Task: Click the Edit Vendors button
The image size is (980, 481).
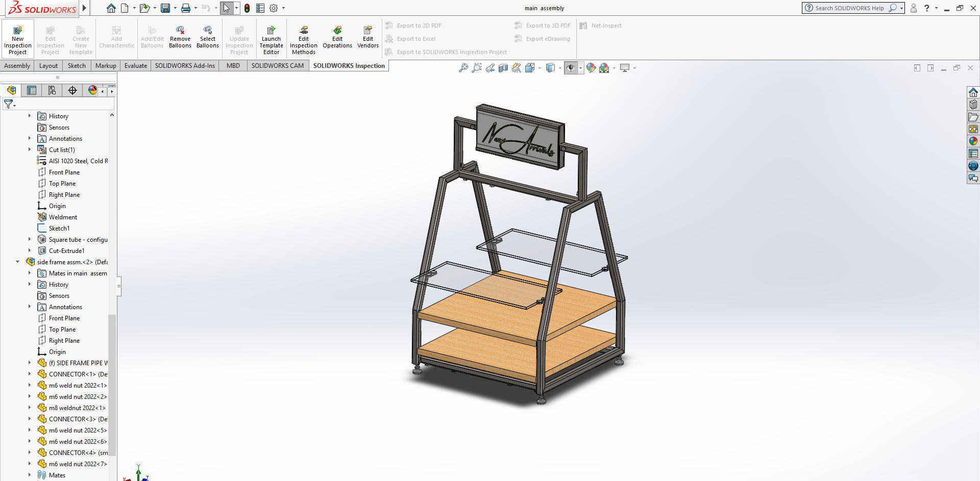Action: (x=368, y=37)
